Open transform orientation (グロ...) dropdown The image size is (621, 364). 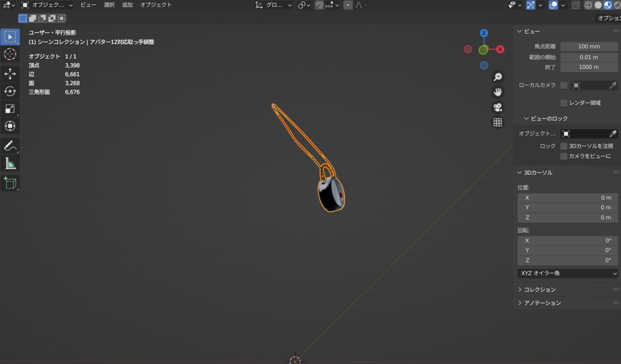[274, 5]
